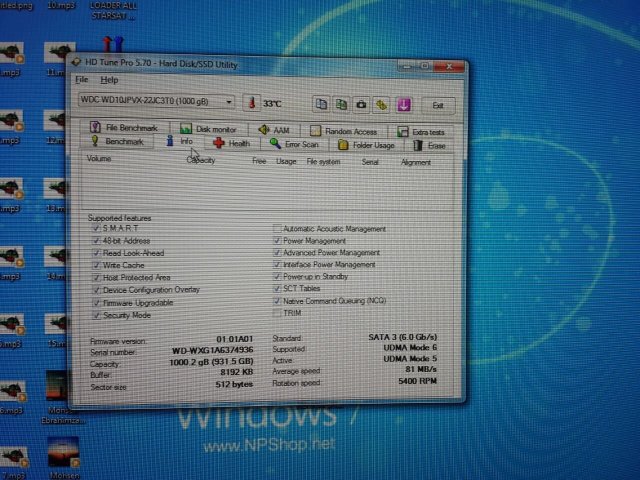Click the copy screenshot toolbar icon
The width and height of the screenshot is (640, 480).
coord(341,104)
